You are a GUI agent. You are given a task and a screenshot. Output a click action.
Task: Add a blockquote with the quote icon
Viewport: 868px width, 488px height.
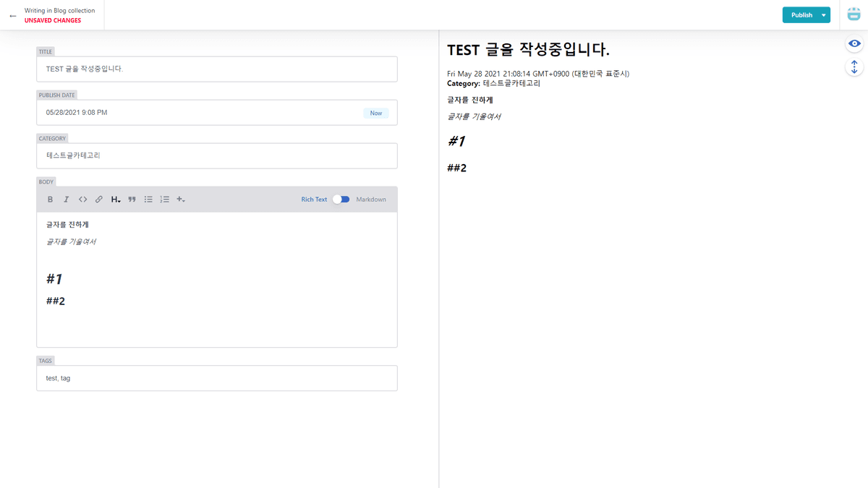coord(132,200)
